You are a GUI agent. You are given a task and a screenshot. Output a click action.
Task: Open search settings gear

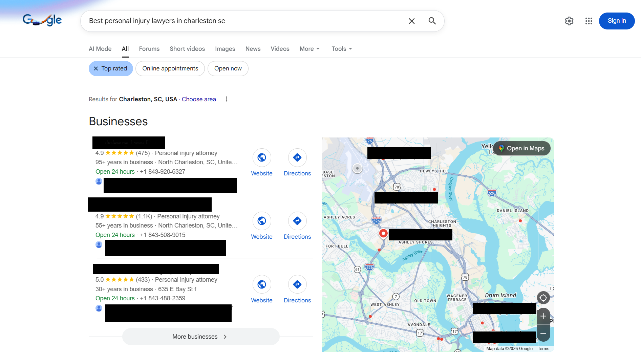click(569, 21)
